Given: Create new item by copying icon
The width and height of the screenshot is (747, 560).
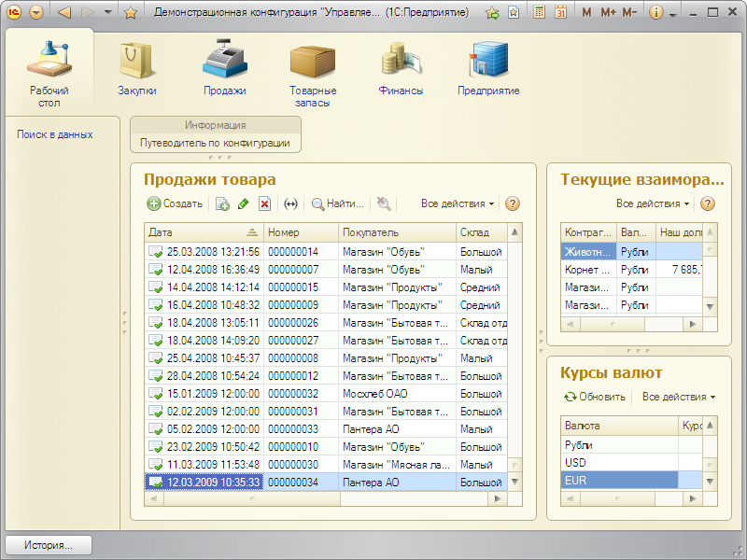Looking at the screenshot, I should point(222,204).
